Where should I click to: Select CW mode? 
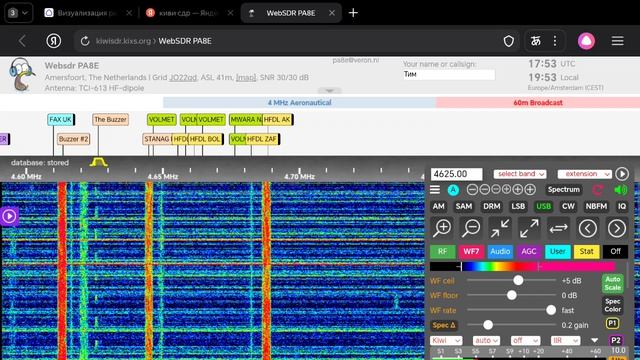tap(568, 207)
